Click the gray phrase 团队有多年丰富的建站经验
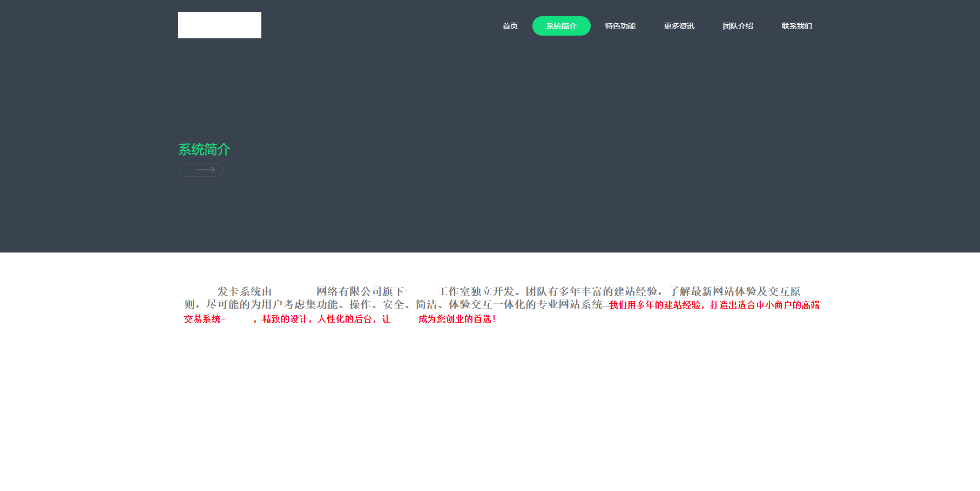The height and width of the screenshot is (491, 980). click(x=591, y=291)
